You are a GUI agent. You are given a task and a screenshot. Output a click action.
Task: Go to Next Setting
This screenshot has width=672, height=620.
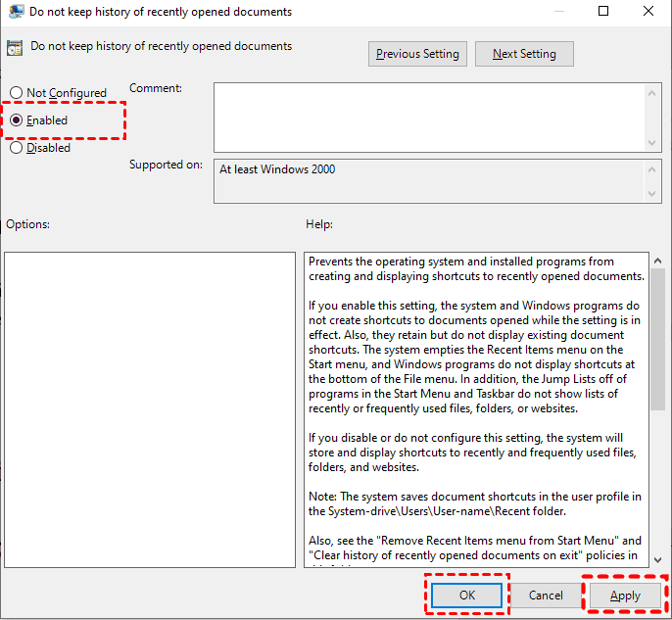(x=524, y=54)
